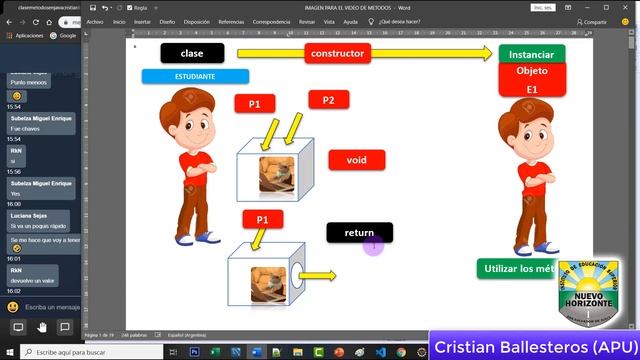Click the Español (Argentina) language indicator

[187, 335]
